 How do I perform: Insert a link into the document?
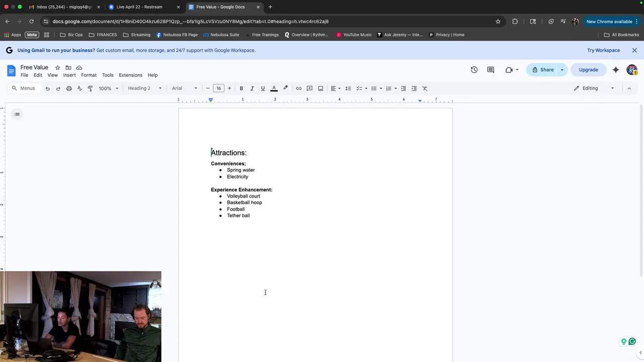click(x=299, y=88)
